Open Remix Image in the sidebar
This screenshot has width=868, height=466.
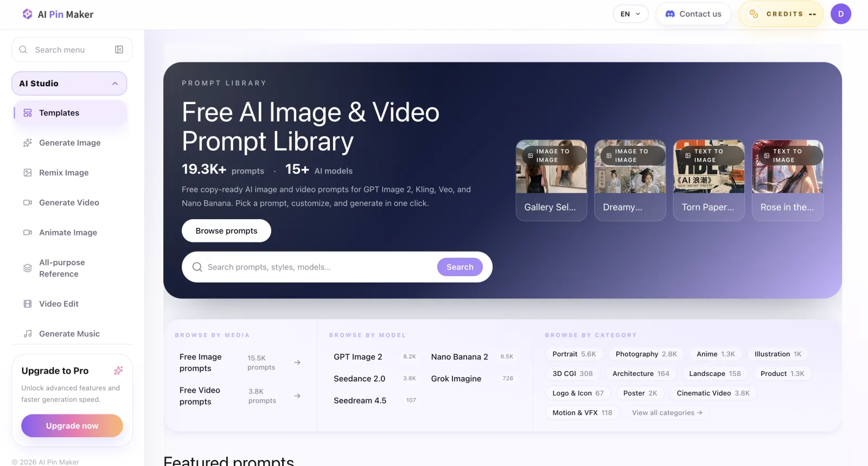(x=71, y=173)
